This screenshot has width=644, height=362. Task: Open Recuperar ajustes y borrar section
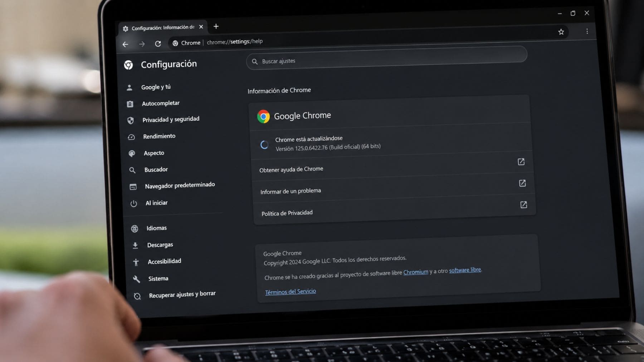pos(182,294)
